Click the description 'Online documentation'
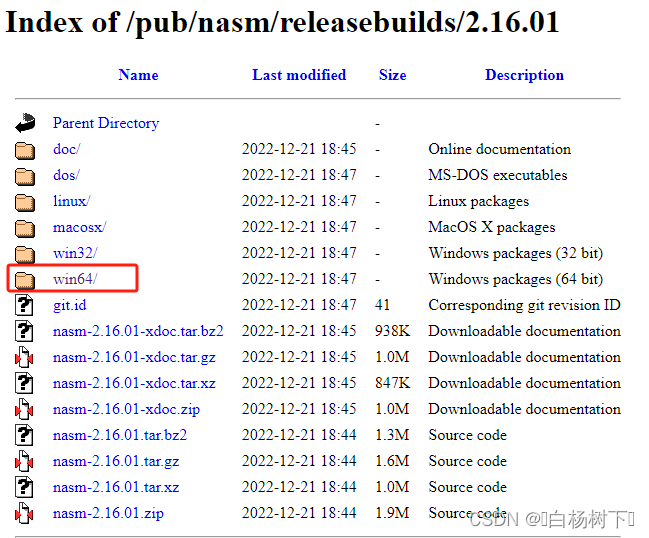The image size is (649, 538). coord(500,149)
